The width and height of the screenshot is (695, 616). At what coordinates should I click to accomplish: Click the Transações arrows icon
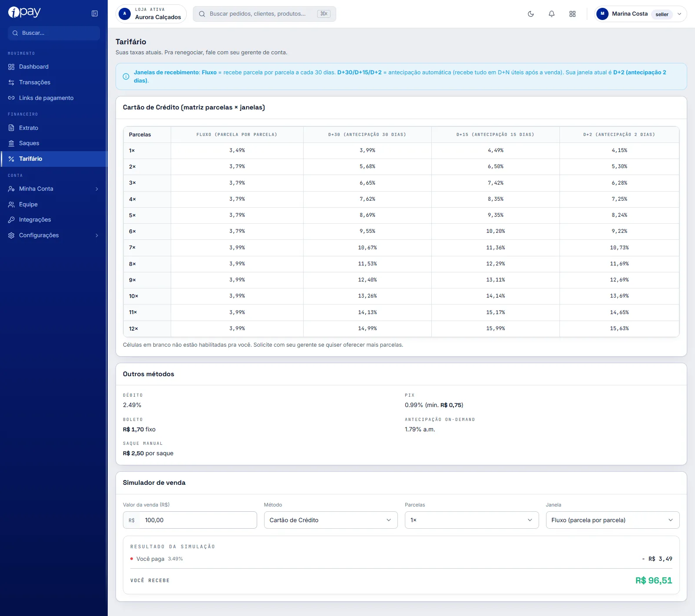click(x=11, y=83)
